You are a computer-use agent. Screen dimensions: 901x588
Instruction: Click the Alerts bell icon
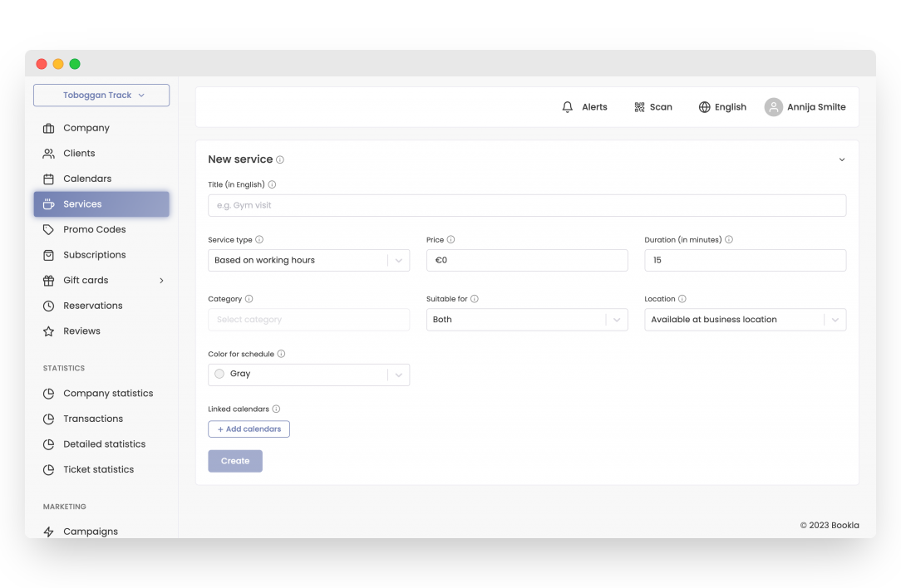click(x=568, y=107)
